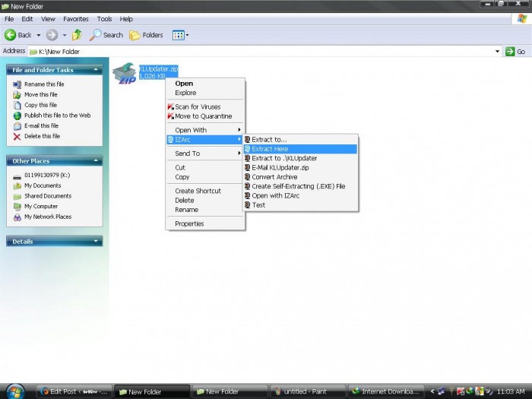
Task: Click E-mail this file
Action: click(41, 126)
